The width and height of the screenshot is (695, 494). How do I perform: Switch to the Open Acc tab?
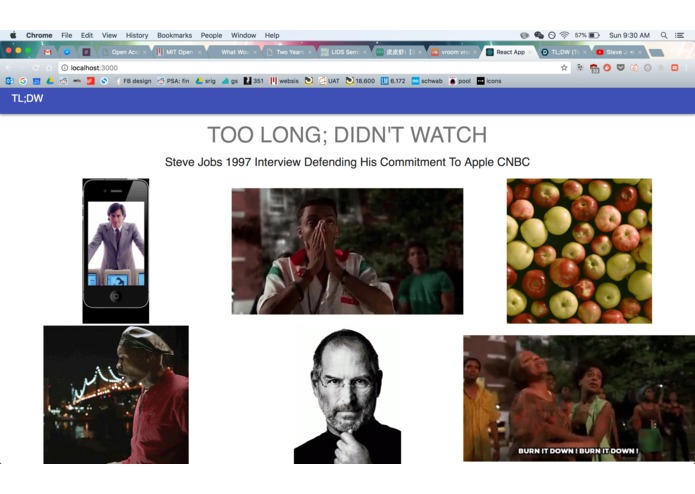125,52
